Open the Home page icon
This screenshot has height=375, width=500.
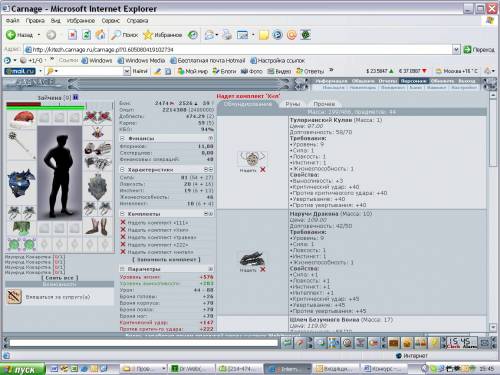(100, 35)
